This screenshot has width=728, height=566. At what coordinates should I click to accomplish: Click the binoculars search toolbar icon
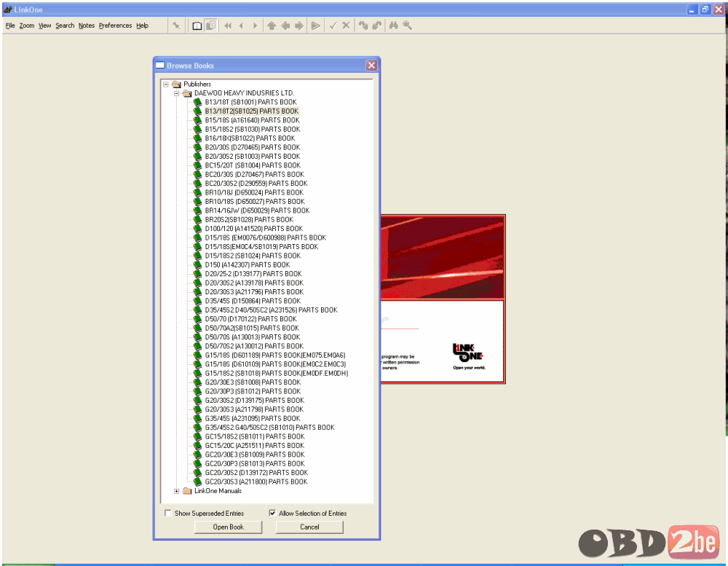click(394, 25)
